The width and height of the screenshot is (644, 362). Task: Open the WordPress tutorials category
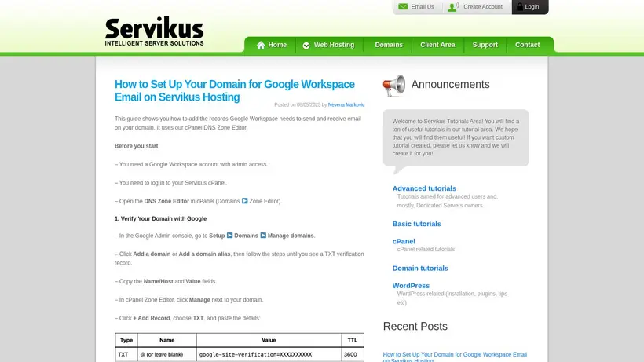pyautogui.click(x=411, y=286)
